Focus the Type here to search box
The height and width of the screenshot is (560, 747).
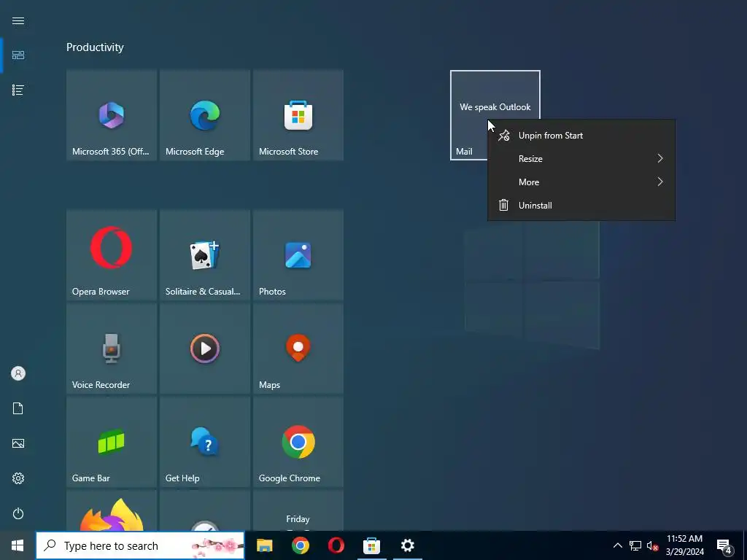(x=140, y=545)
